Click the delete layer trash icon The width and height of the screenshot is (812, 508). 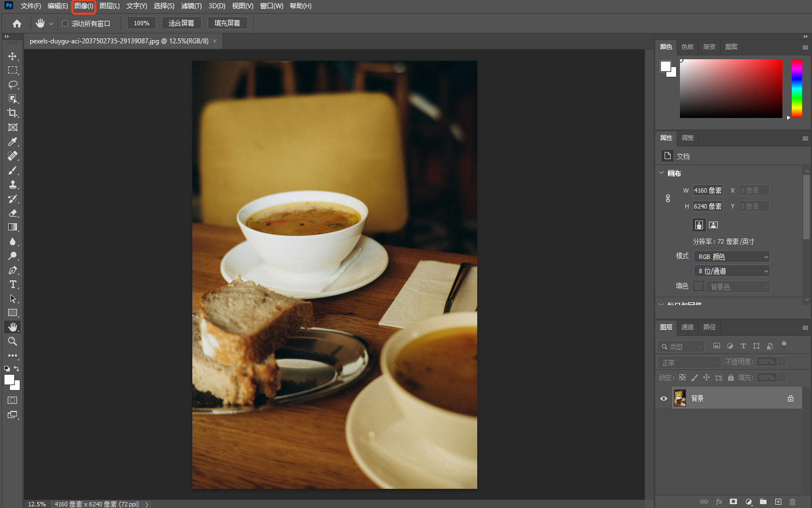coord(792,502)
